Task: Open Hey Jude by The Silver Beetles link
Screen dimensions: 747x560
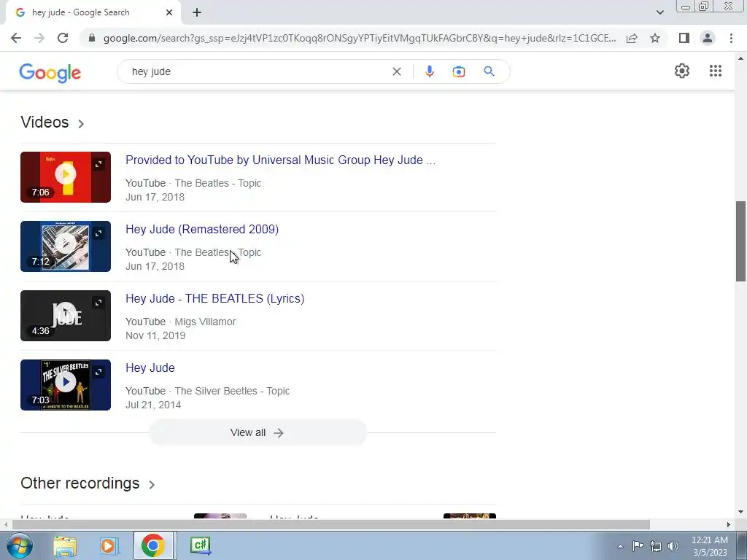Action: tap(150, 367)
